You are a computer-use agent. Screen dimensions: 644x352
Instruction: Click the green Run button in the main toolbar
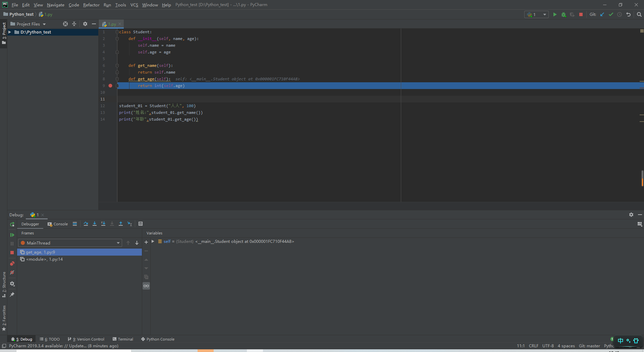pos(555,14)
